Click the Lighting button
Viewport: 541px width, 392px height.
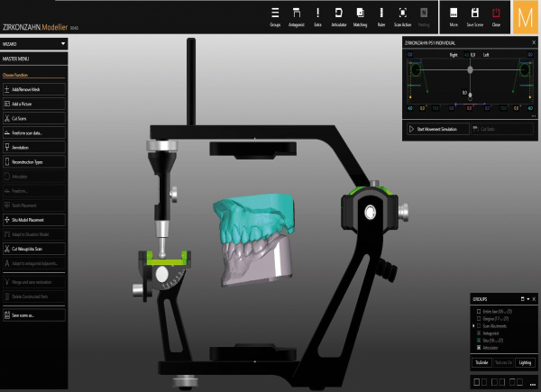point(525,362)
